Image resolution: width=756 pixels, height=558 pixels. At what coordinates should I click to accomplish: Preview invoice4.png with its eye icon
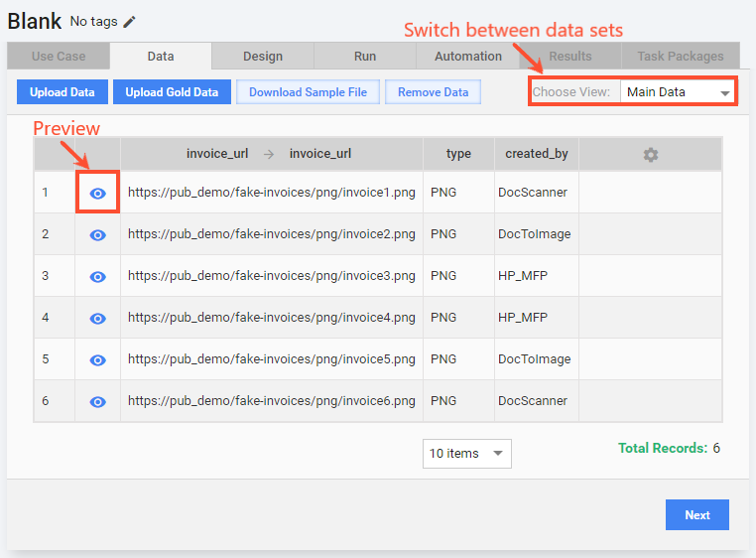(98, 319)
